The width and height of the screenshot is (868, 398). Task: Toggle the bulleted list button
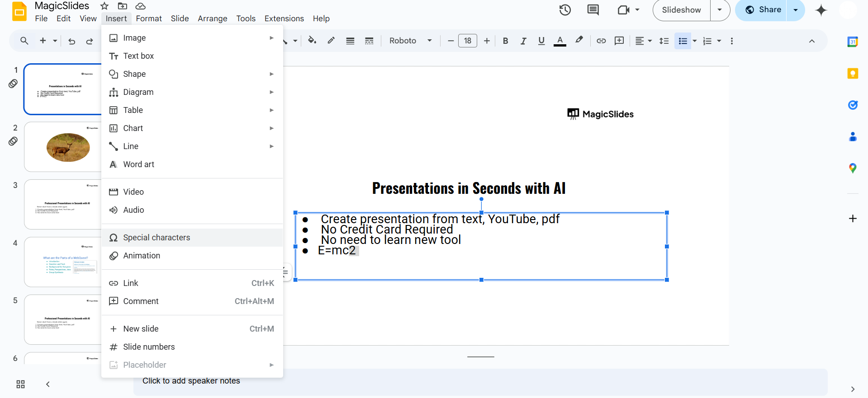coord(683,41)
